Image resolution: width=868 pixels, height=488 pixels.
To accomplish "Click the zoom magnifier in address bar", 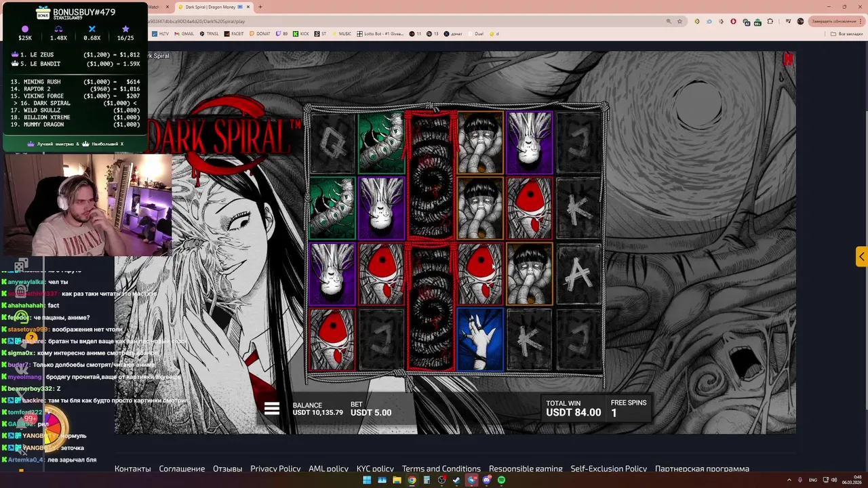I will pos(669,21).
